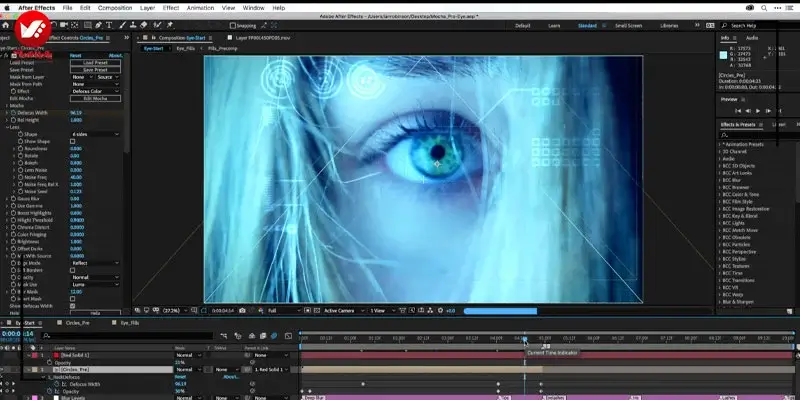Expand the BCC Blur effects category
Image resolution: width=800 pixels, height=400 pixels.
point(720,180)
